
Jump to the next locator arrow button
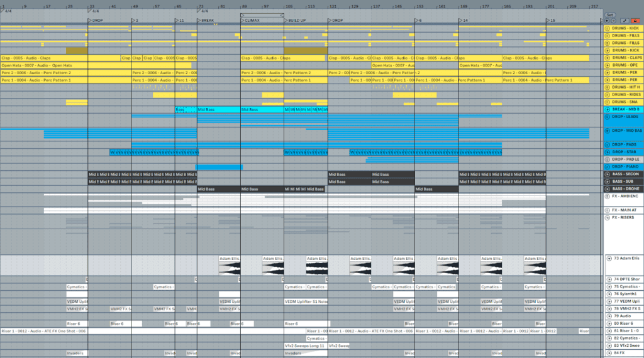pos(613,21)
